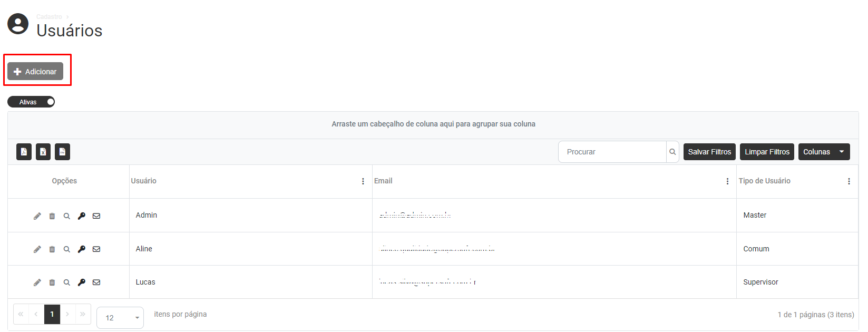Click the Adicionar button
Screen dimensions: 868x332
(x=35, y=72)
